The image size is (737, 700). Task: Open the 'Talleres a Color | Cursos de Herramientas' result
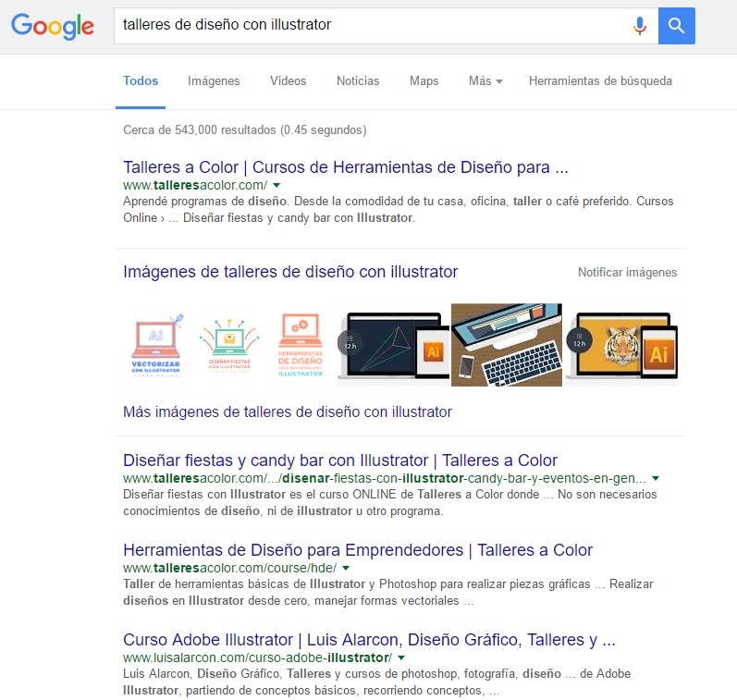pos(346,167)
